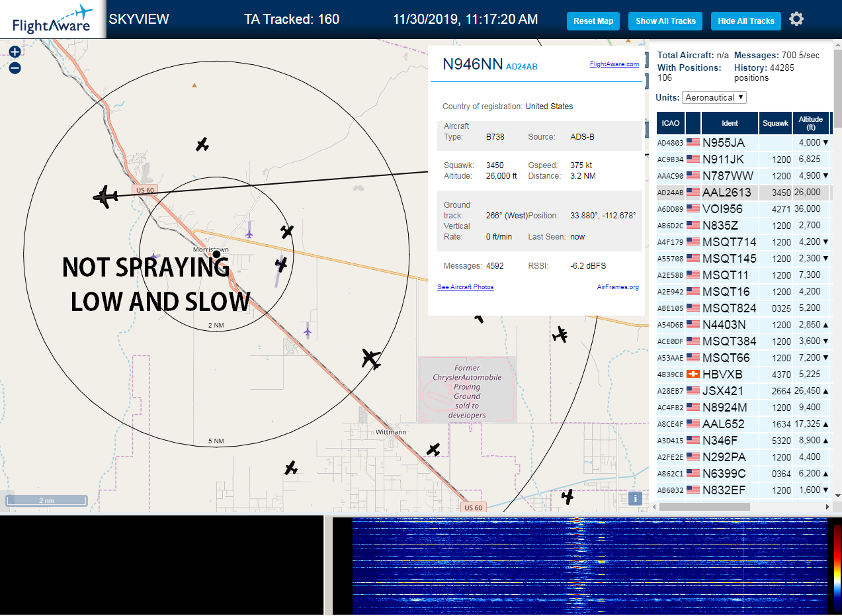Click the SKYVIEW title text

click(139, 19)
